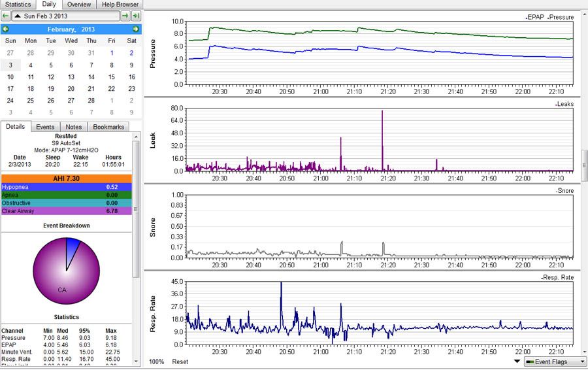Go to next day with green right arrow
The height and width of the screenshot is (370, 588).
125,16
